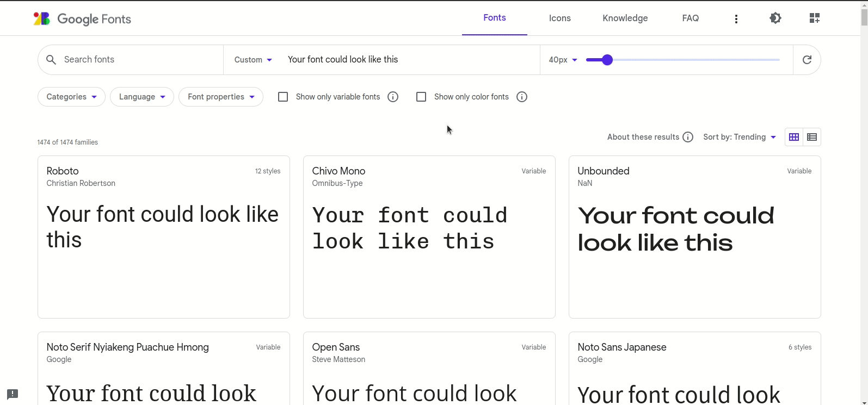Click the About these results link
This screenshot has height=405, width=868.
pos(643,137)
